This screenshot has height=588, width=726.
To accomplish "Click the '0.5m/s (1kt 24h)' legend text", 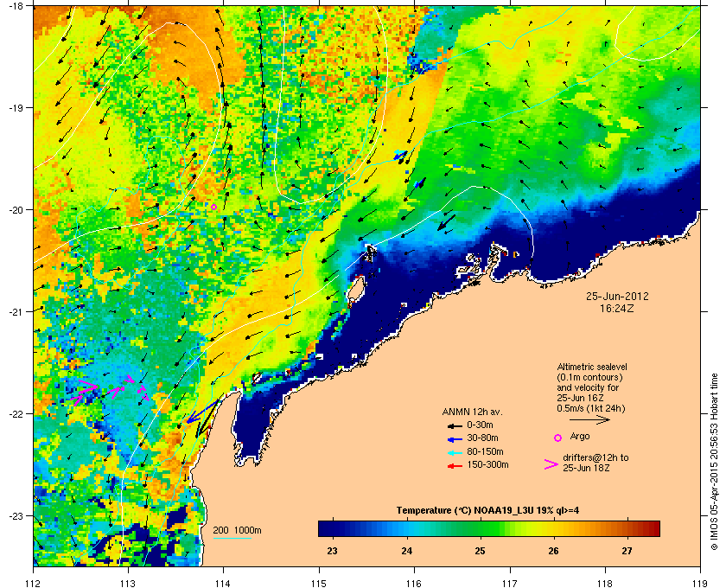I will point(591,409).
